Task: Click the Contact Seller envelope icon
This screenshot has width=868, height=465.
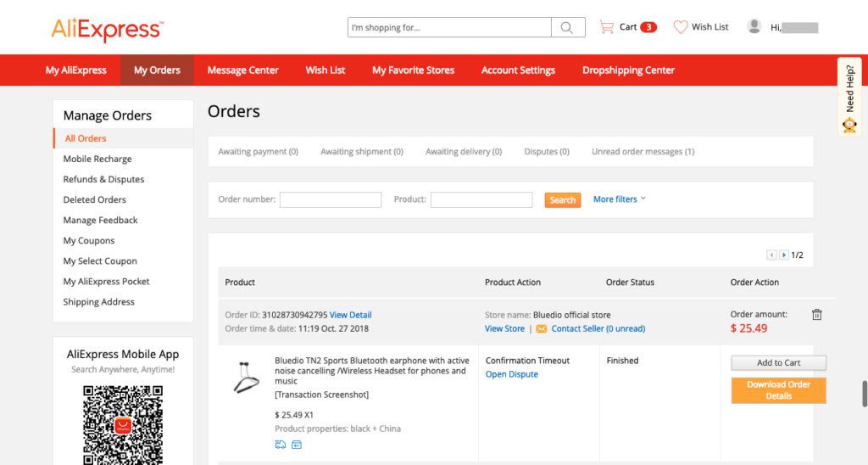Action: [x=541, y=329]
